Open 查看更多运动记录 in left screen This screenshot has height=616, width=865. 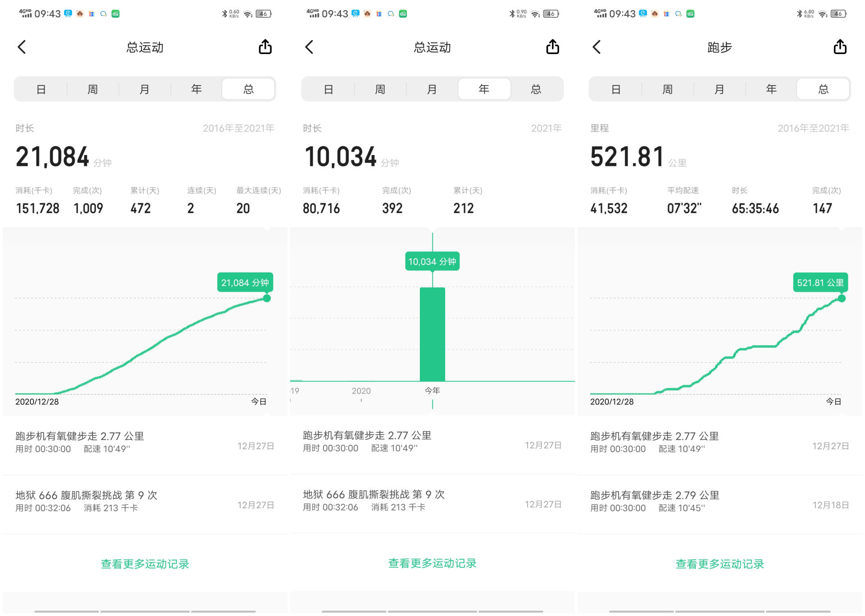tap(145, 564)
